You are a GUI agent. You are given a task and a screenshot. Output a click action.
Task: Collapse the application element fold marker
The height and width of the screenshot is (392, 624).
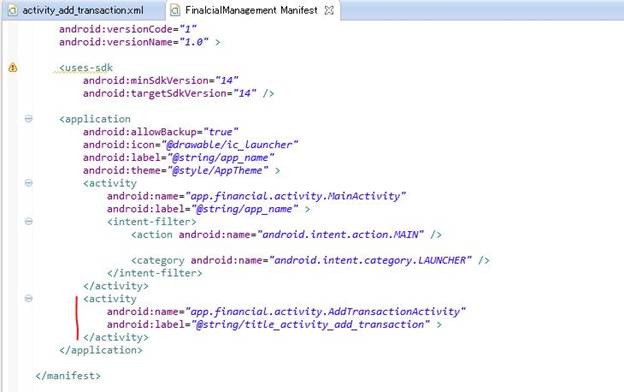(29, 119)
